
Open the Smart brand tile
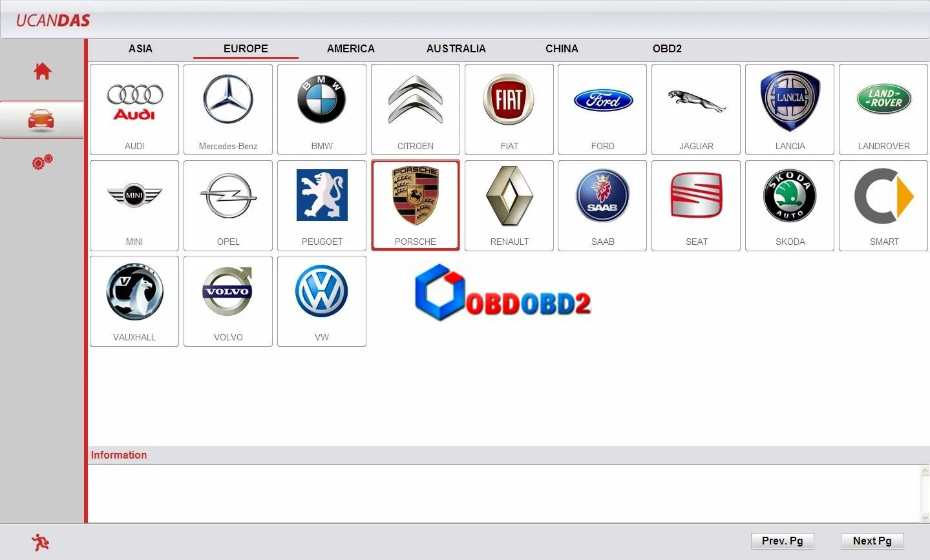[x=883, y=205]
